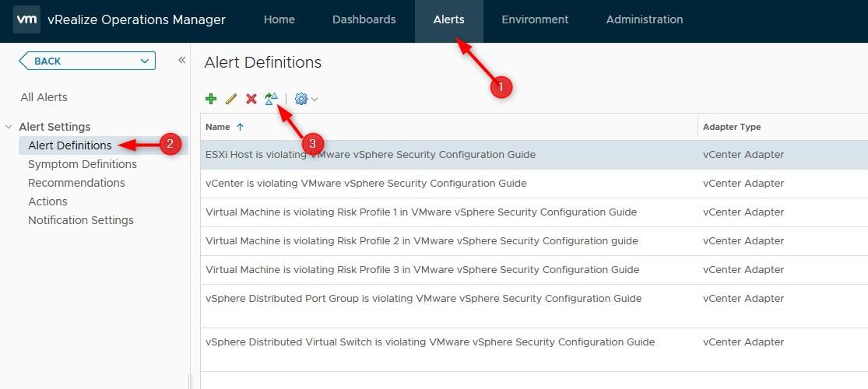Image resolution: width=868 pixels, height=389 pixels.
Task: Click the Adapter Type column header
Action: tap(732, 127)
